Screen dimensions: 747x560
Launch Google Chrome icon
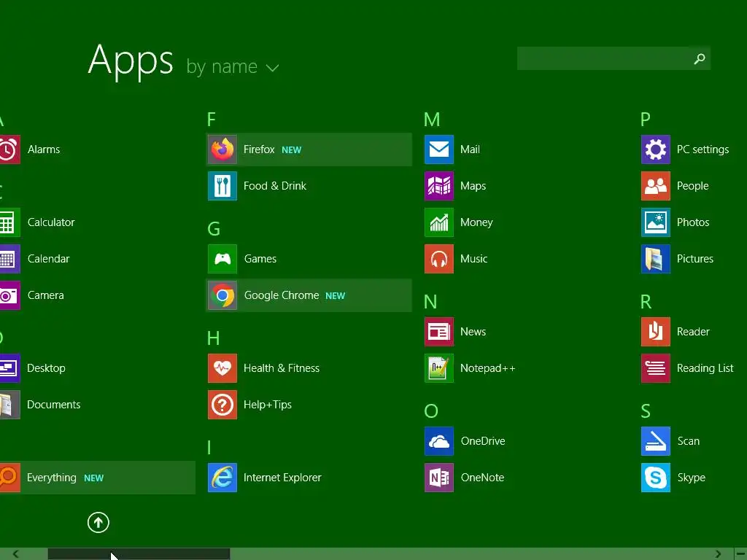(x=222, y=295)
